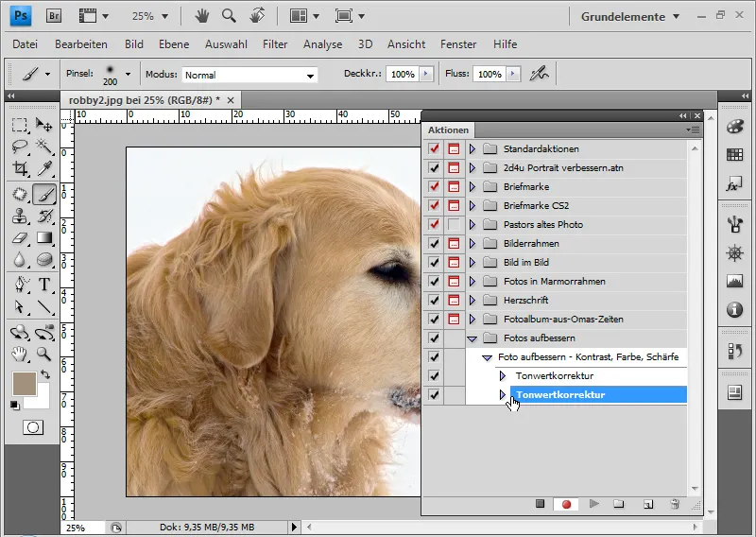Screen dimensions: 756x537
Task: Select the Rectangular Marquee tool
Action: (x=19, y=125)
